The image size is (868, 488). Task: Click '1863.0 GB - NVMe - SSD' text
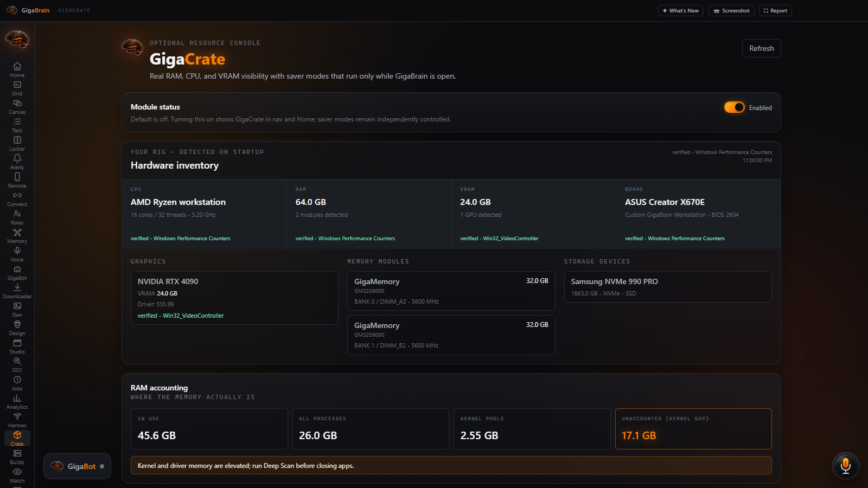[603, 293]
